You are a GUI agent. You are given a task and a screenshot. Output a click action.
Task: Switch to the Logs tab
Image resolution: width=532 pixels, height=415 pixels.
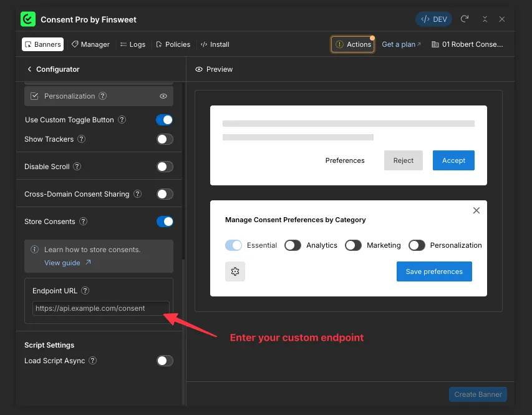click(133, 44)
